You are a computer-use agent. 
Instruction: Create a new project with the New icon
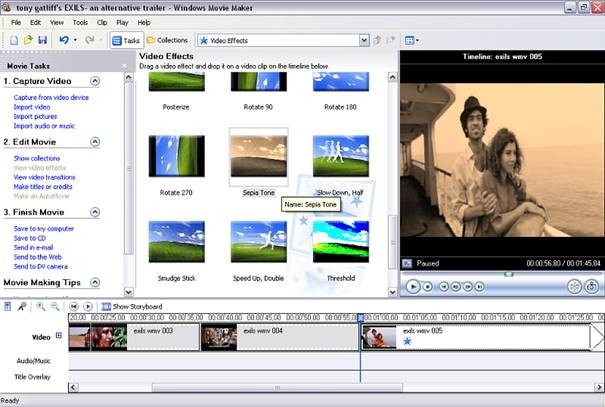click(14, 40)
